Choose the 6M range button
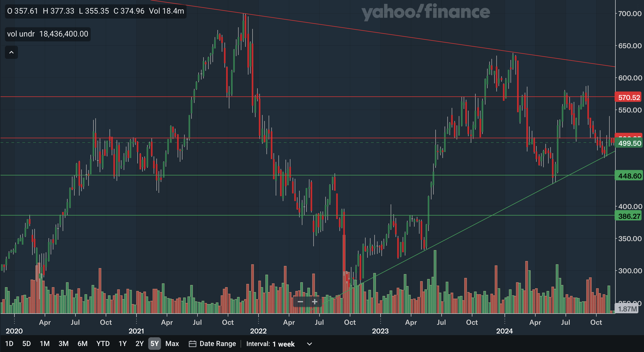Image resolution: width=644 pixels, height=352 pixels. point(83,344)
